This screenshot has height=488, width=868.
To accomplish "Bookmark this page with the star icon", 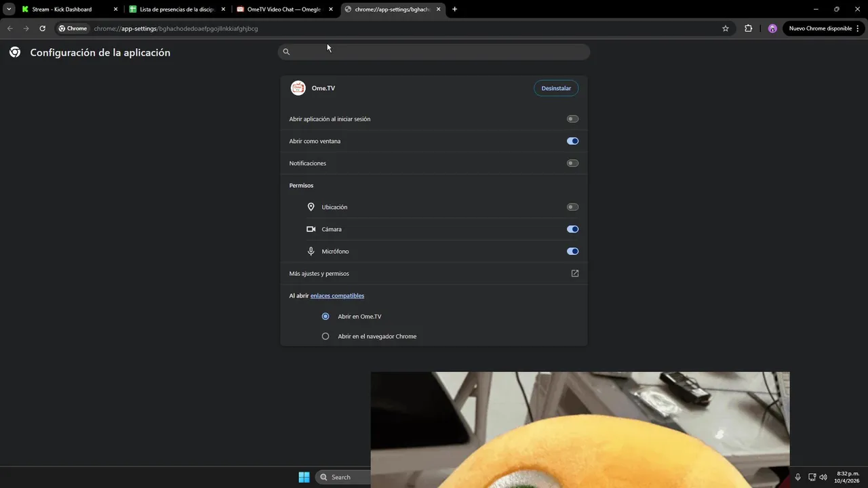I will [x=726, y=28].
